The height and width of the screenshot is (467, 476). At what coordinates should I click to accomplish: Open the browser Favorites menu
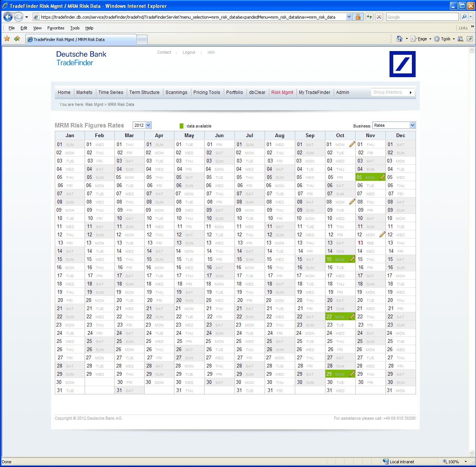[x=56, y=28]
